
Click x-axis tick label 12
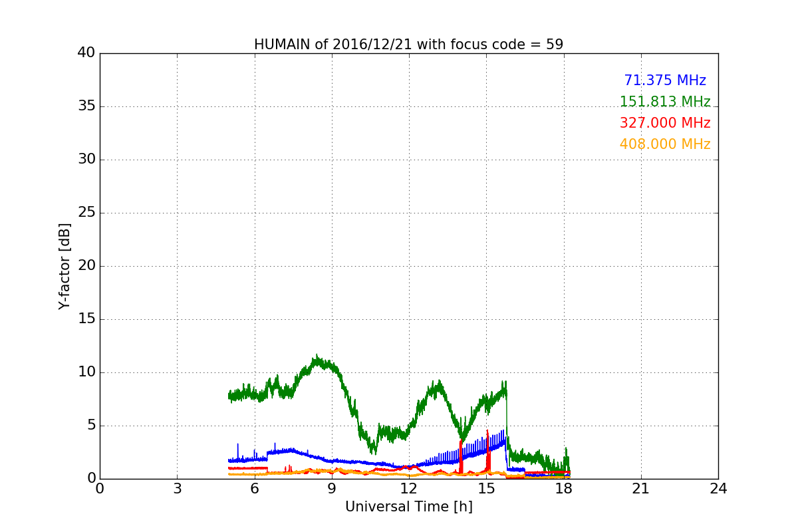coord(409,489)
